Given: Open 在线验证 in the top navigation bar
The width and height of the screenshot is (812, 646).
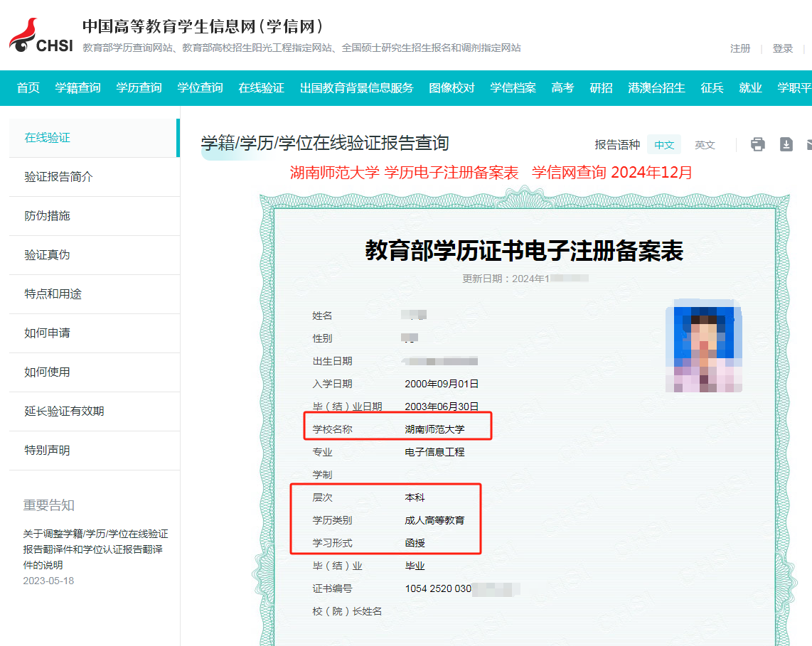Looking at the screenshot, I should coord(261,88).
